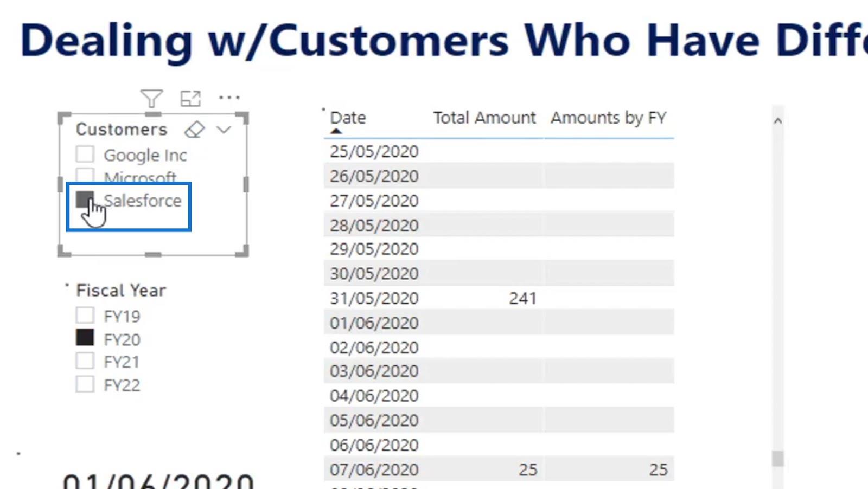Click the Fiscal Year slicer title
Image resolution: width=868 pixels, height=489 pixels.
[121, 290]
